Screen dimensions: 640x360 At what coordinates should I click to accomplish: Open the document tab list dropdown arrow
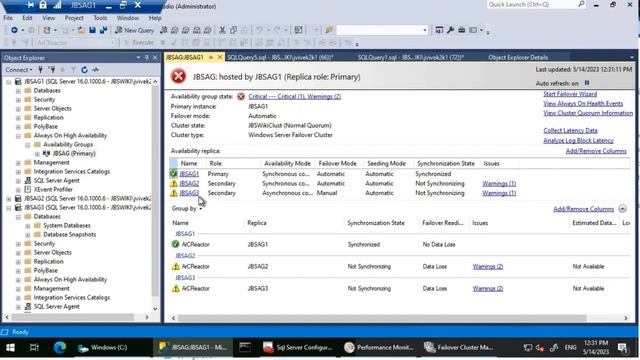[632, 58]
